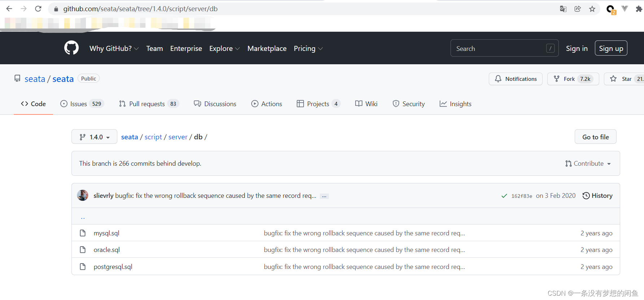The width and height of the screenshot is (644, 300).
Task: Click the extension icon with badge 2
Action: click(x=611, y=9)
